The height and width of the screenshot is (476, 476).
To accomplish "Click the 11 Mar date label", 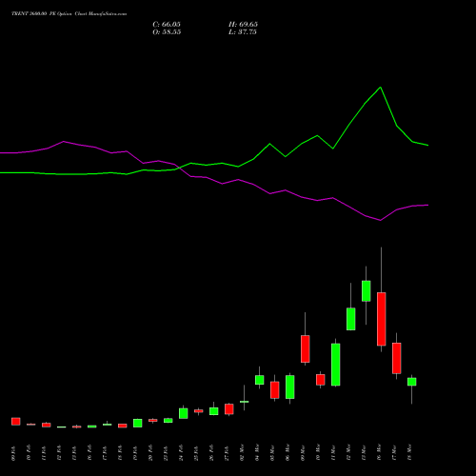I will coord(333,453).
